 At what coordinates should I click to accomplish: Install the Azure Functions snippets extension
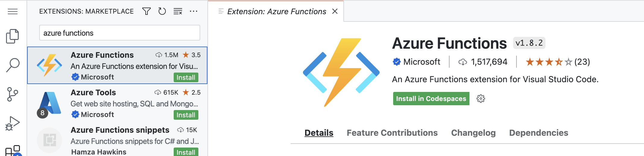click(x=186, y=152)
